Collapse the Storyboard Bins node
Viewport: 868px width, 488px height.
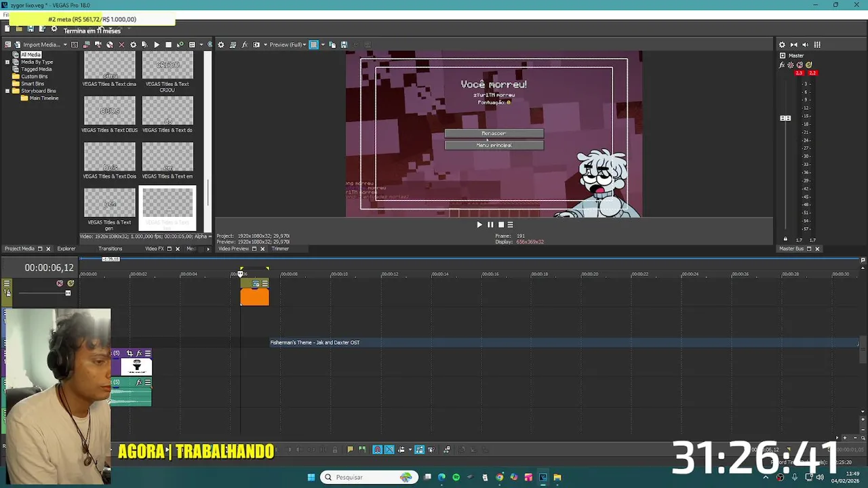pos(7,91)
